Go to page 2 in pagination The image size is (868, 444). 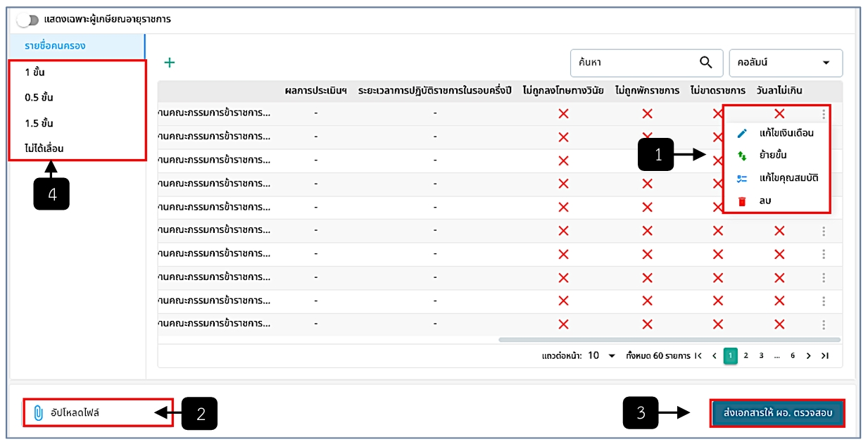point(746,356)
